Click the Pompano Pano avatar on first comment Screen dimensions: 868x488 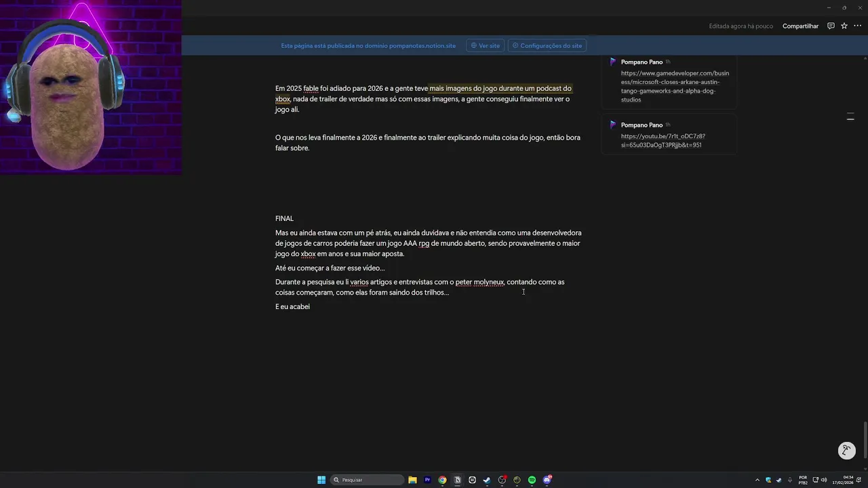coord(613,62)
